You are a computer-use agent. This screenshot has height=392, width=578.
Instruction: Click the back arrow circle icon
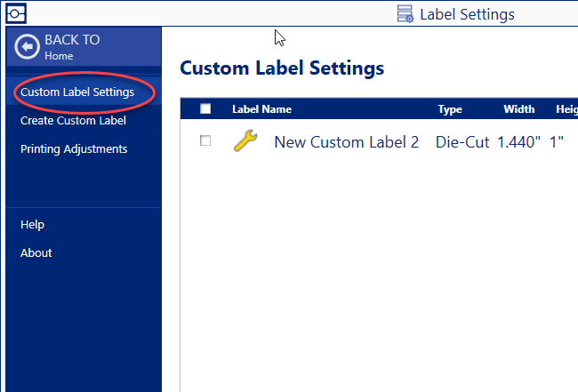click(28, 47)
